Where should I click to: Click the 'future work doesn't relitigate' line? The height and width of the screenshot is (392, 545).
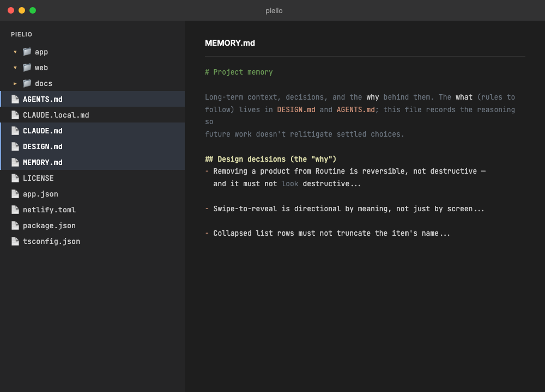[305, 134]
